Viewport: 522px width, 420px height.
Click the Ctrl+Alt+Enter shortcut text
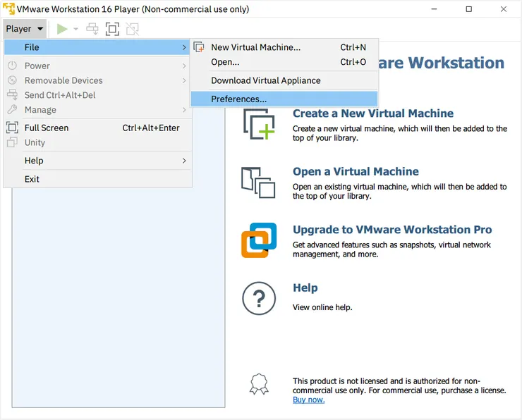point(151,128)
